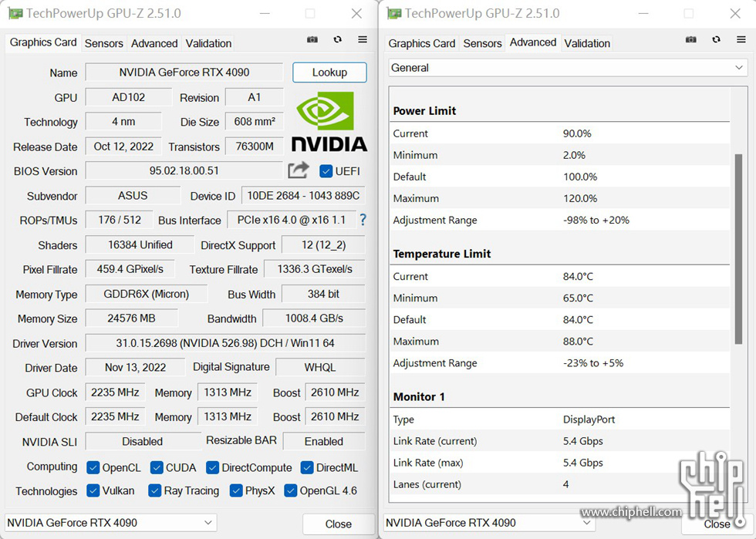756x539 pixels.
Task: Switch to the Sensors tab
Action: tap(104, 43)
